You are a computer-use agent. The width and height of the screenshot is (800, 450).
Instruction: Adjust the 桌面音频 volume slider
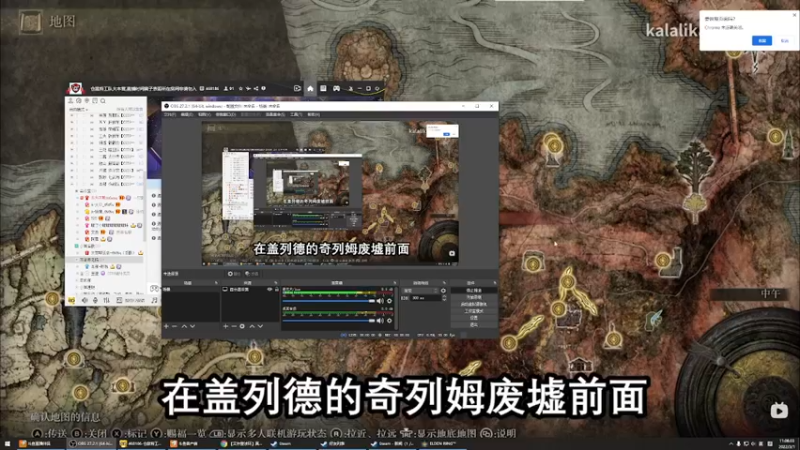point(329,320)
